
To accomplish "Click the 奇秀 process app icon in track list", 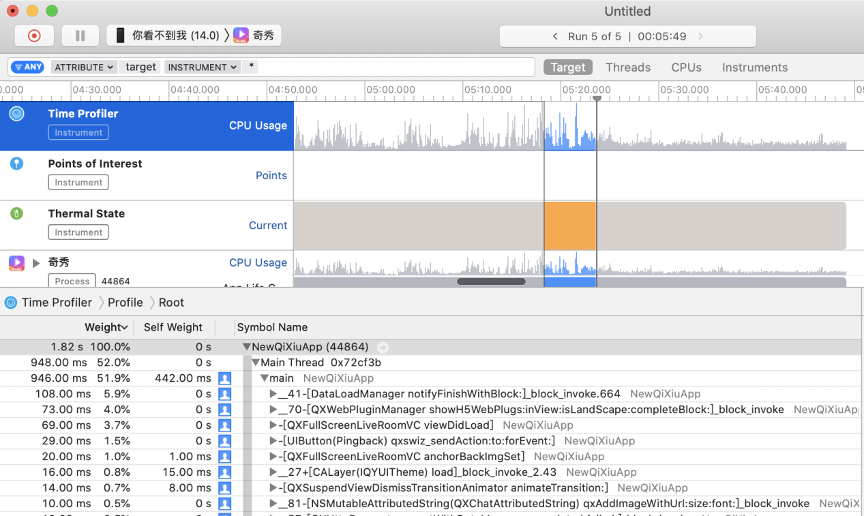I will [x=17, y=263].
